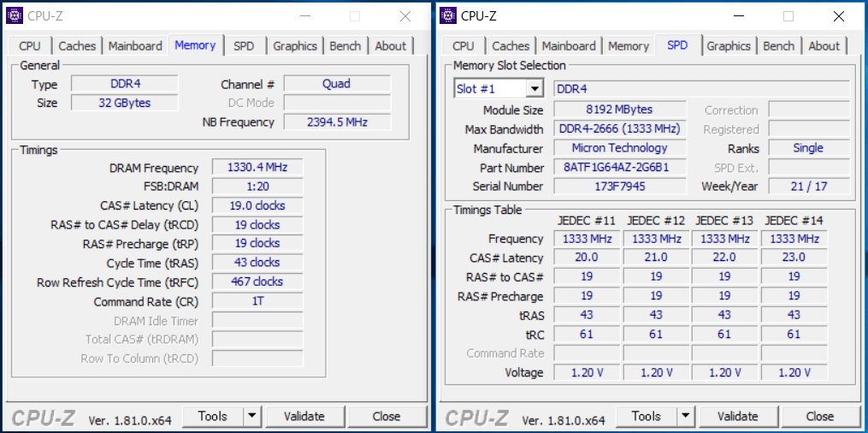Click Validate button in left window
Screen dimensions: 868x433
click(304, 416)
